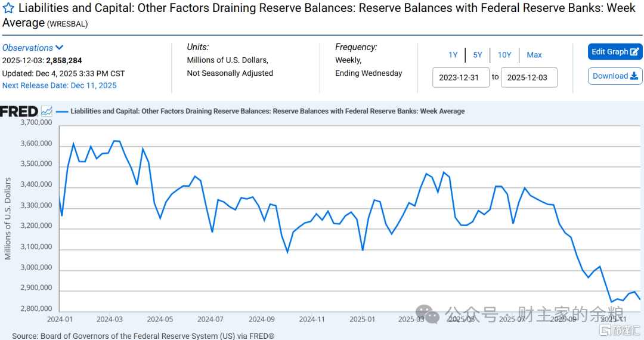The image size is (644, 340).
Task: Click the start date field 2023-12-31
Action: tap(459, 78)
